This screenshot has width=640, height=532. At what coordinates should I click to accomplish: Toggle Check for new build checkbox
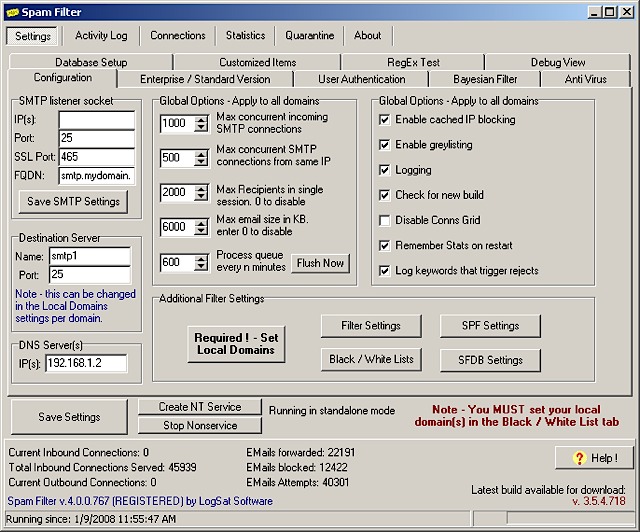point(384,195)
